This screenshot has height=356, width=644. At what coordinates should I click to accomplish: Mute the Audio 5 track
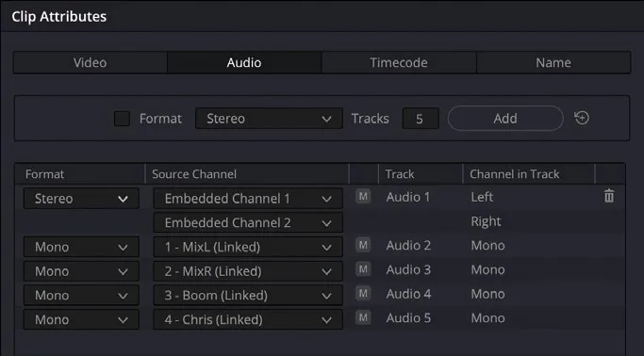point(363,318)
